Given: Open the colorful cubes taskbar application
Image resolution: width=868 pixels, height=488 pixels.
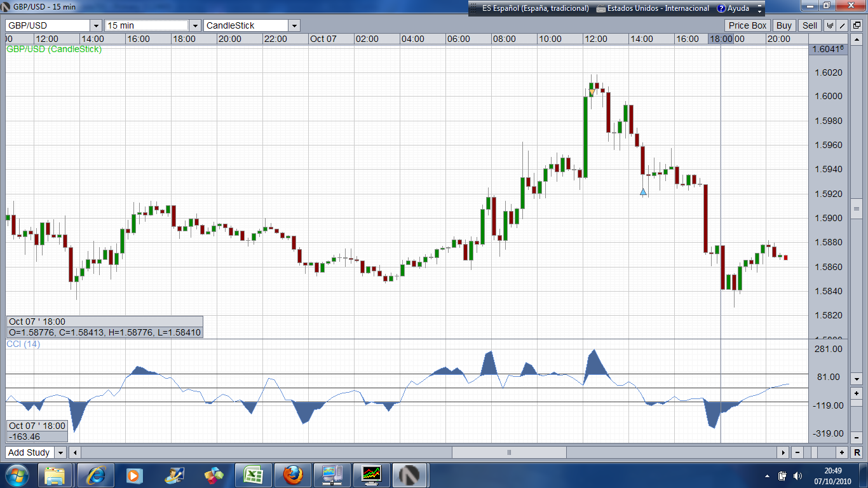Looking at the screenshot, I should coord(213,475).
